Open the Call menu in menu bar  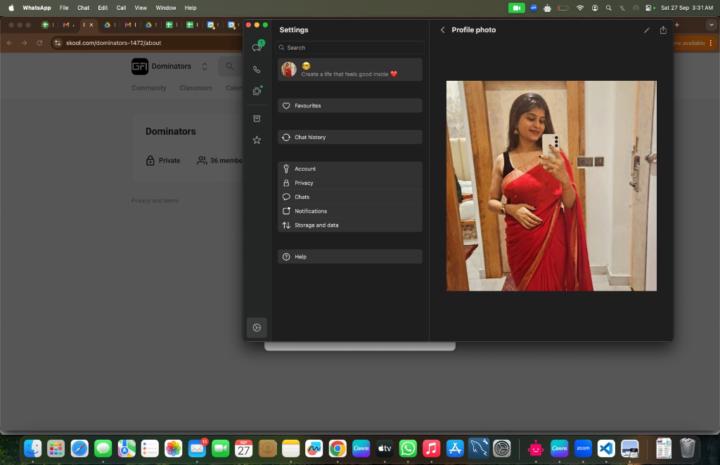click(x=121, y=7)
